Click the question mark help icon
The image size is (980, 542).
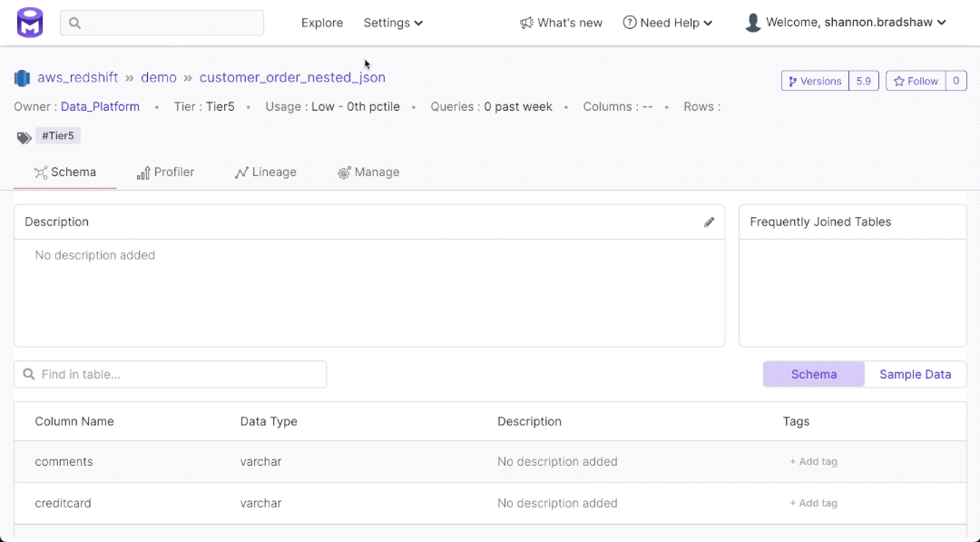[629, 23]
